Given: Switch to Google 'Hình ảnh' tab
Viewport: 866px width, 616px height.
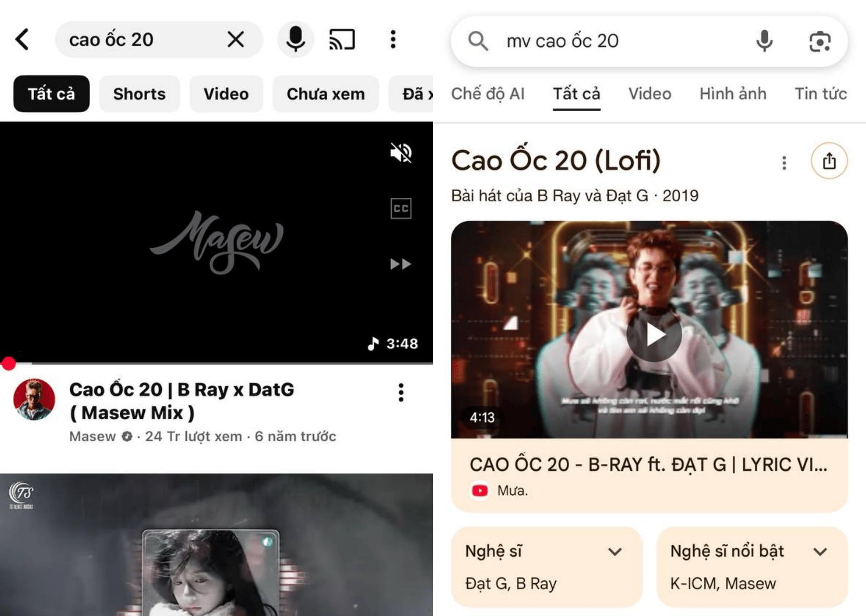Looking at the screenshot, I should [x=732, y=94].
